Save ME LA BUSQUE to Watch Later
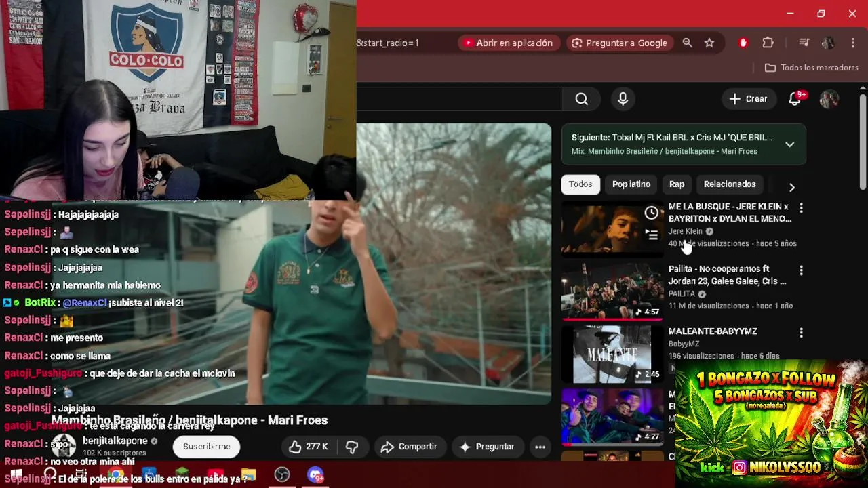 point(651,213)
